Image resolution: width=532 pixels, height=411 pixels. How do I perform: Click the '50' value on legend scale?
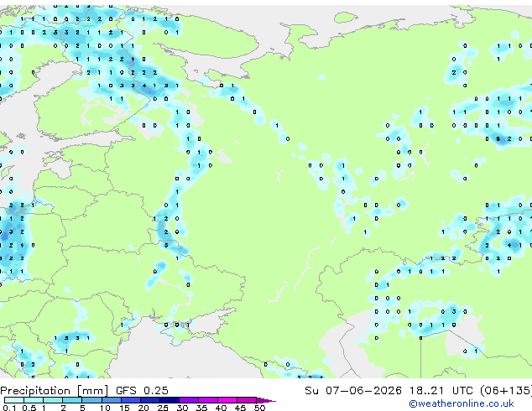click(x=259, y=408)
